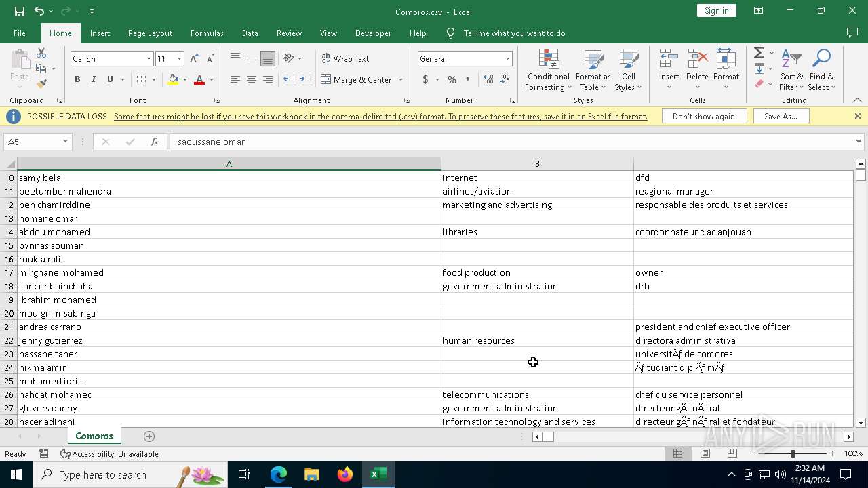Apply Comma Style number format
This screenshot has width=868, height=488.
pyautogui.click(x=468, y=79)
